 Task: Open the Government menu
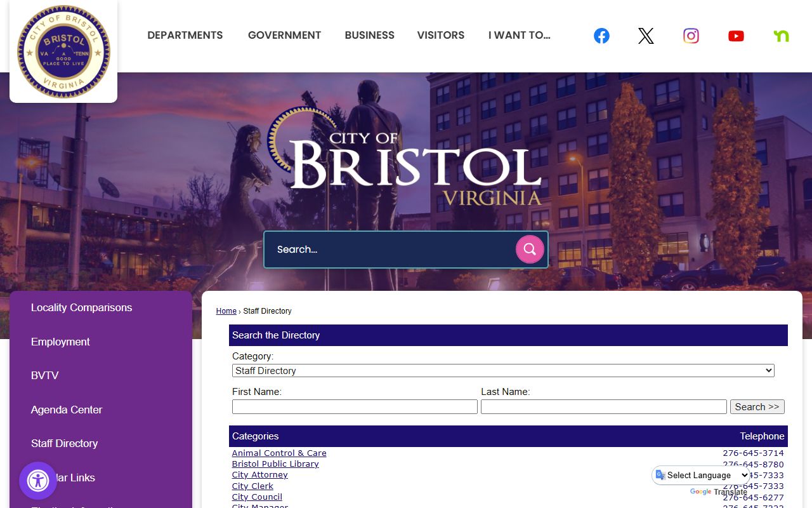click(x=284, y=36)
